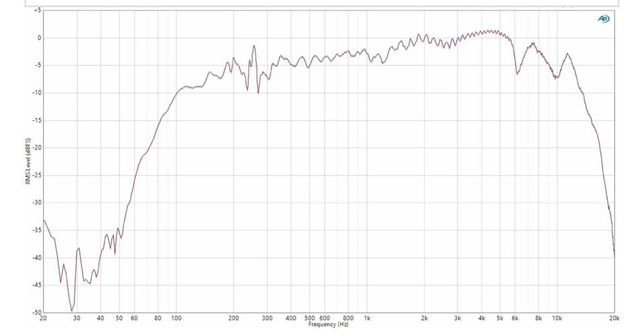Screen dimensions: 644x336
Task: Click the 600 Hz label on the frequency axis
Action: (x=325, y=319)
